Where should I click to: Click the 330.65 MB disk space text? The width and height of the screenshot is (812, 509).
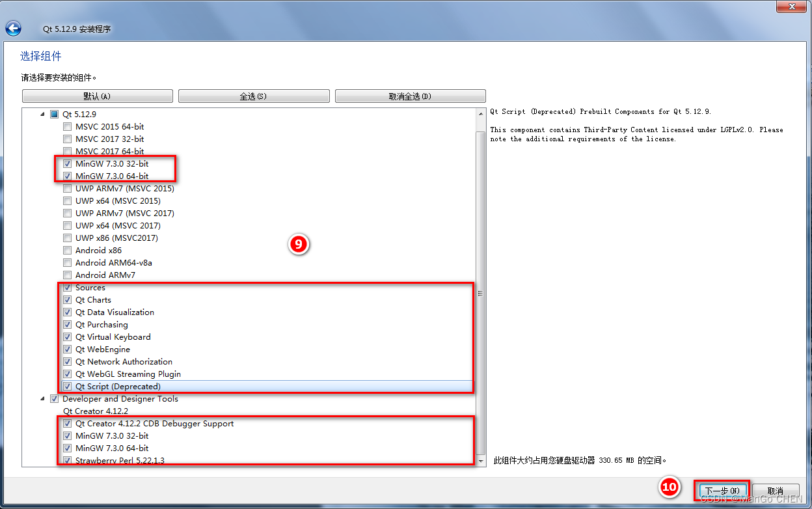pos(580,460)
